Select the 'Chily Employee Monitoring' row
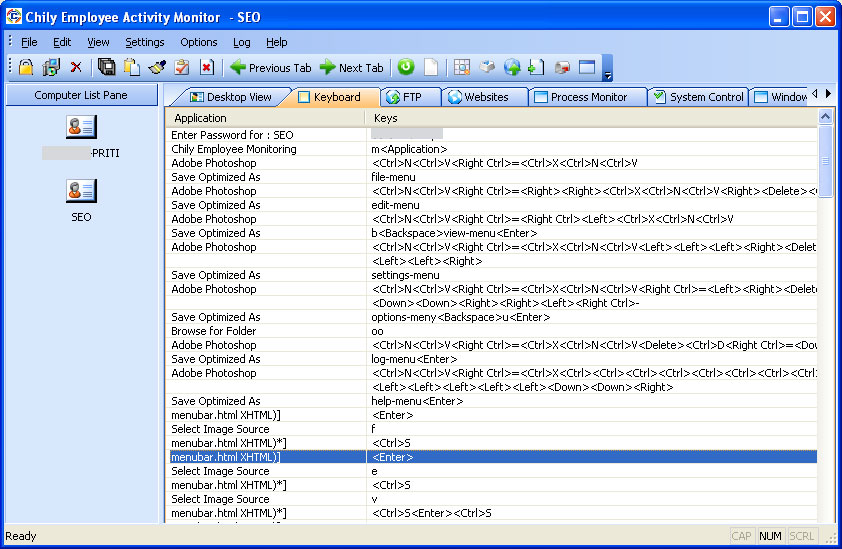Screen dimensions: 842x549 click(x=491, y=149)
